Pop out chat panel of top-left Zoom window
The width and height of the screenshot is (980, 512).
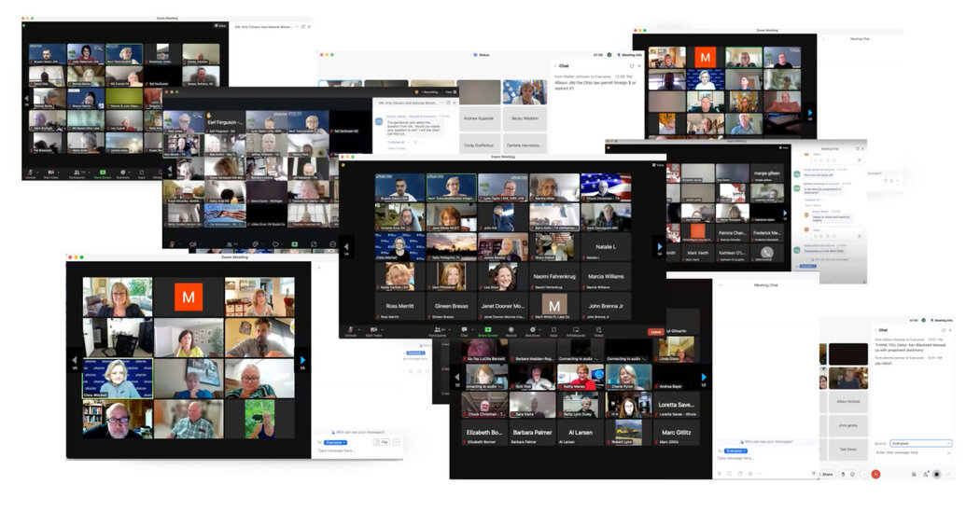coord(303,27)
